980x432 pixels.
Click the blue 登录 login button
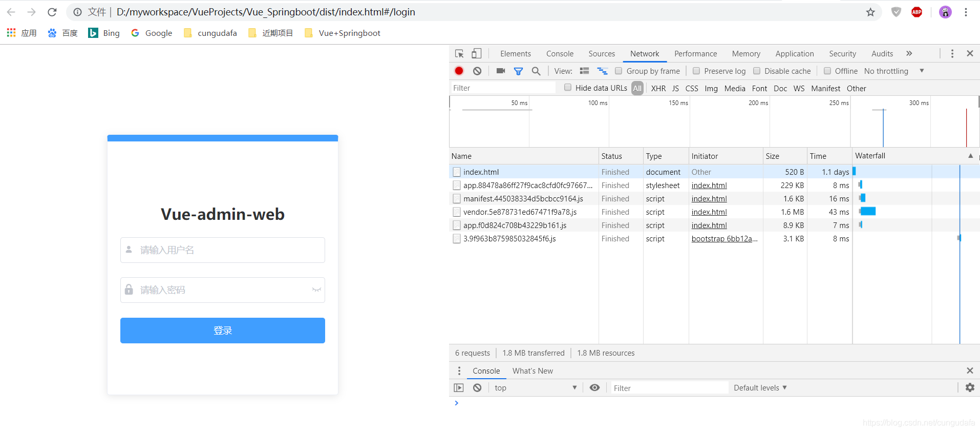[223, 331]
